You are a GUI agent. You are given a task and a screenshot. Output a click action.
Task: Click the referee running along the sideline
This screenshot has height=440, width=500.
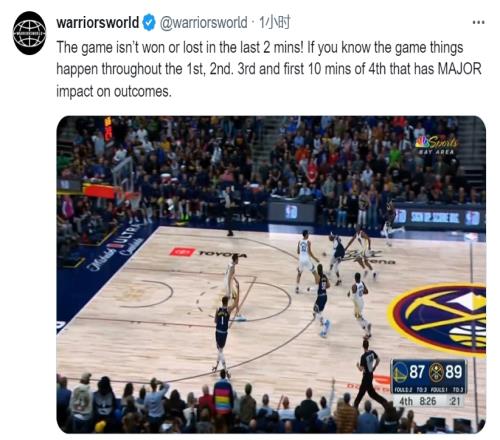(370, 373)
